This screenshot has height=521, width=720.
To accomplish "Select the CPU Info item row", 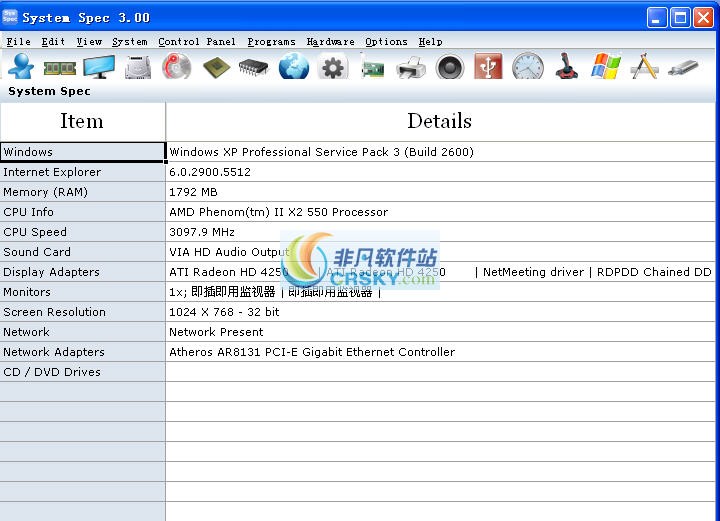I will [x=83, y=212].
